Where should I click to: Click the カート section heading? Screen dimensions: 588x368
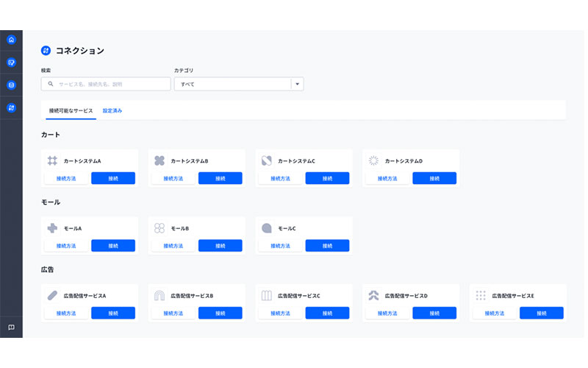(51, 135)
